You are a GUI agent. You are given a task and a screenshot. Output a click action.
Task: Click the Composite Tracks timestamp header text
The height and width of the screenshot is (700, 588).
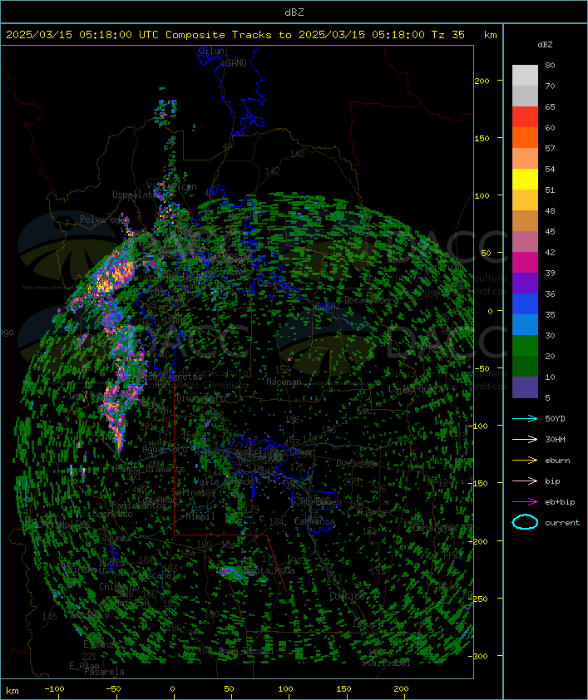235,35
